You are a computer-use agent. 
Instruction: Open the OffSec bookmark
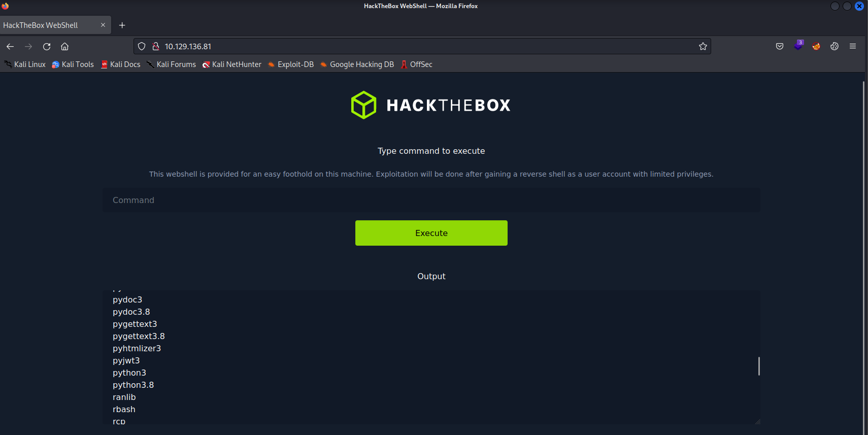tap(416, 64)
